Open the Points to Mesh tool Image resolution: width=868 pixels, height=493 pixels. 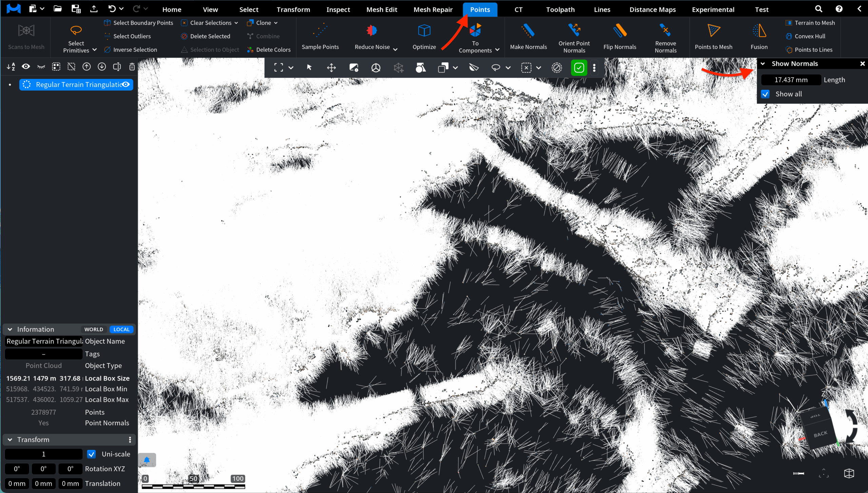pos(713,37)
